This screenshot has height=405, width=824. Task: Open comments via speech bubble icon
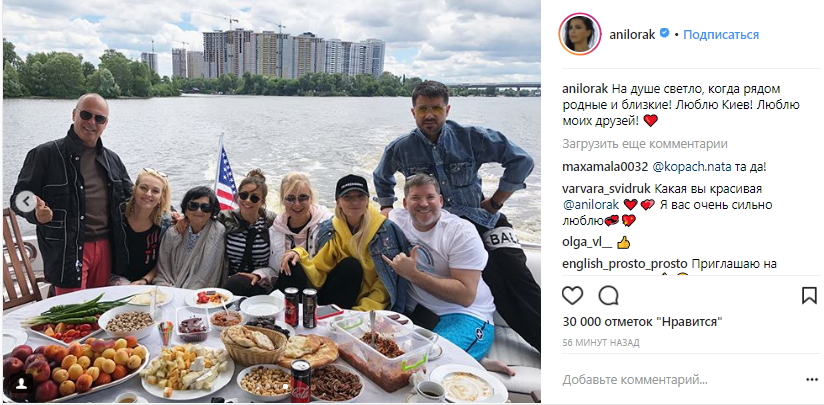[x=608, y=295]
